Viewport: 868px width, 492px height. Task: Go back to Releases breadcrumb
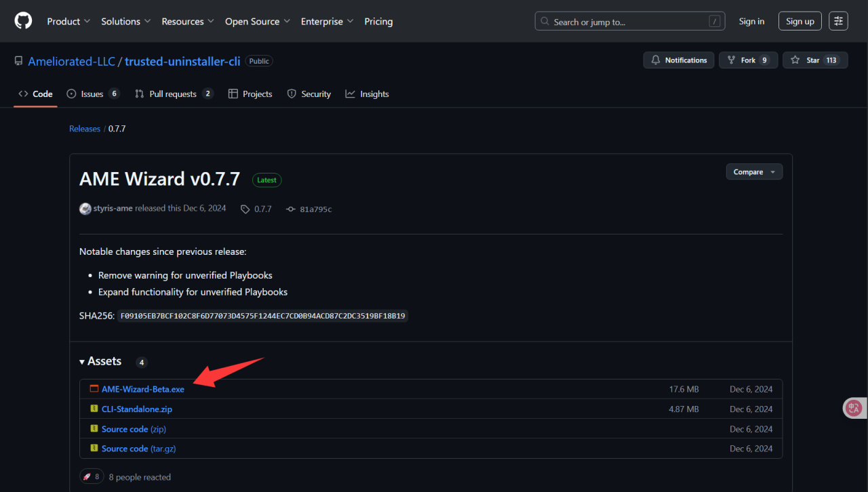tap(85, 129)
